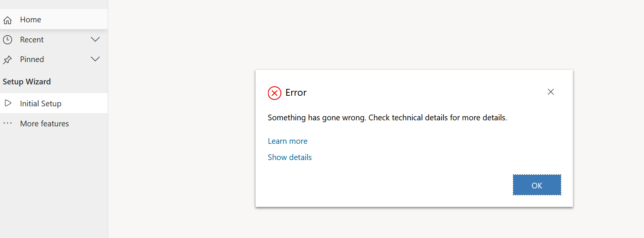
Task: Click the Error dialog title
Action: click(x=296, y=92)
